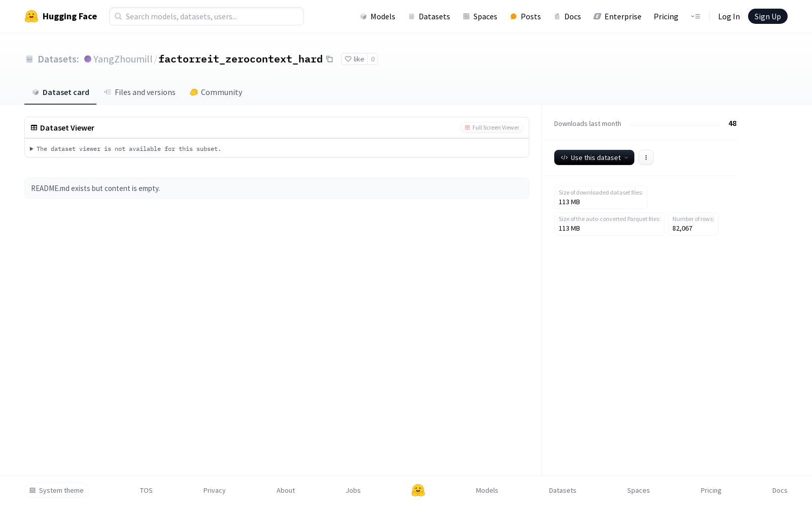Screen dimensions: 812x508
Task: Click the downloads last month count 48
Action: [732, 123]
